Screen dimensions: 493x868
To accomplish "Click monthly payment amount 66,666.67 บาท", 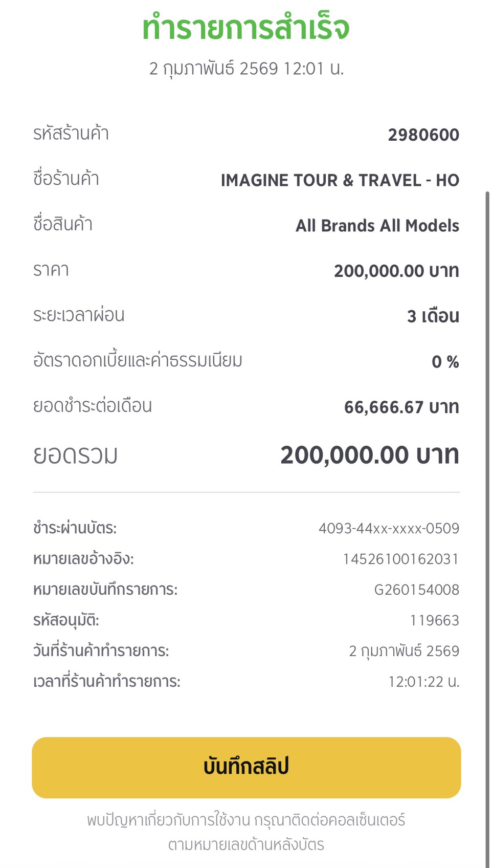I will [401, 407].
